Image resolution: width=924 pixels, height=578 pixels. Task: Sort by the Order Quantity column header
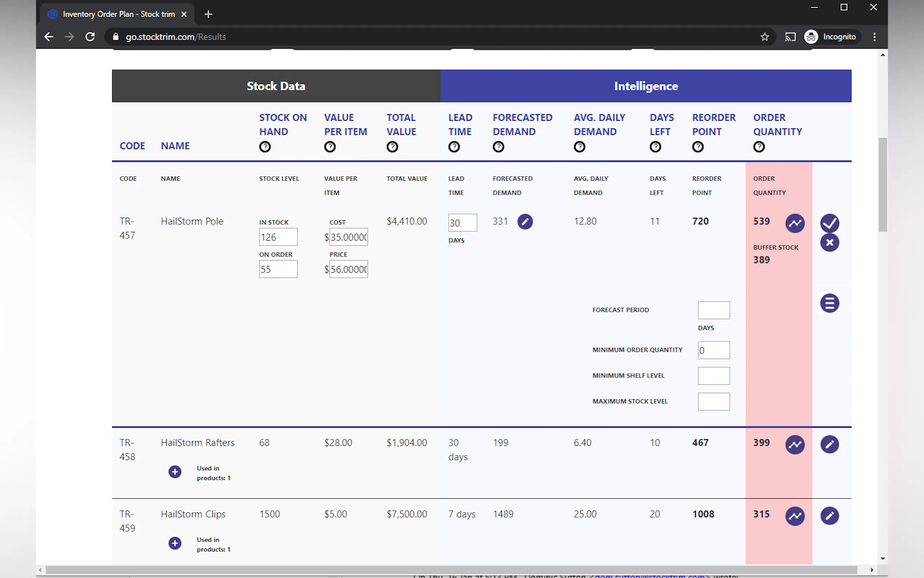point(777,124)
